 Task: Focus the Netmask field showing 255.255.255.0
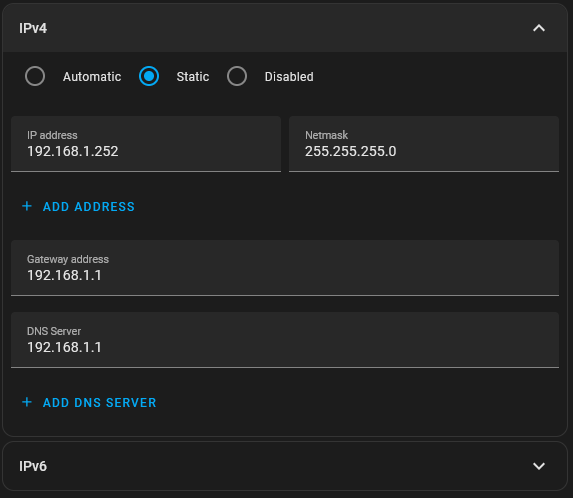pyautogui.click(x=424, y=144)
